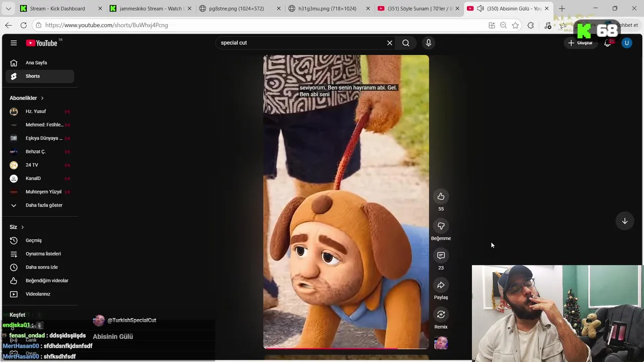Image resolution: width=644 pixels, height=362 pixels.
Task: Open the account avatar menu
Action: point(626,43)
